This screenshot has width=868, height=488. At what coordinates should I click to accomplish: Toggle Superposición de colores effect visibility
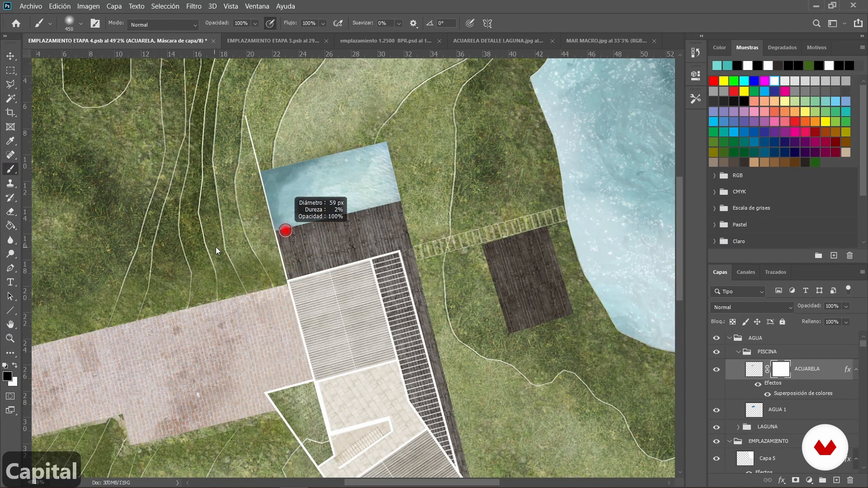768,394
